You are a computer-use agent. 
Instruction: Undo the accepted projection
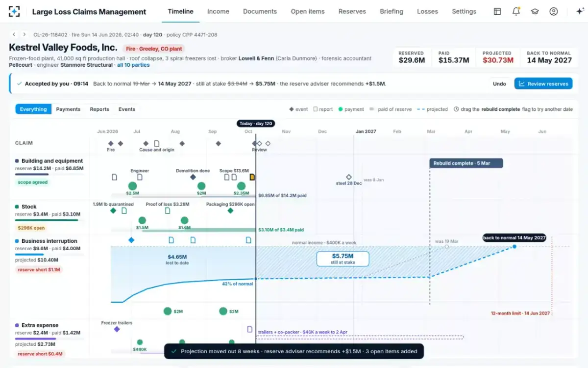point(499,84)
